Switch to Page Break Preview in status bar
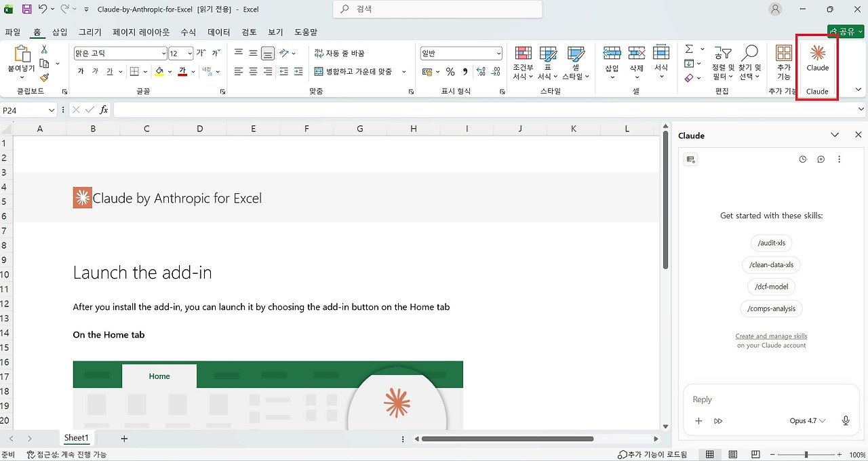This screenshot has height=461, width=868. 756,454
